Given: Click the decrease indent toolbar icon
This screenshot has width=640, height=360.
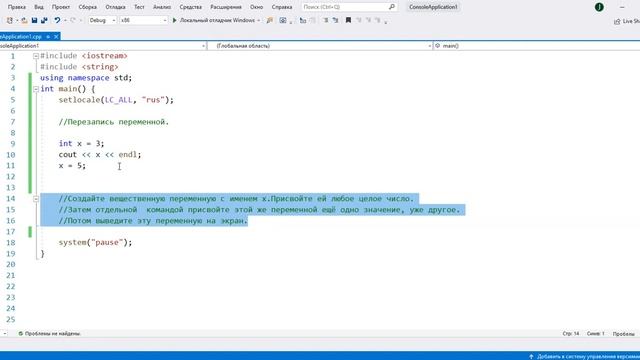Looking at the screenshot, I should 302,20.
